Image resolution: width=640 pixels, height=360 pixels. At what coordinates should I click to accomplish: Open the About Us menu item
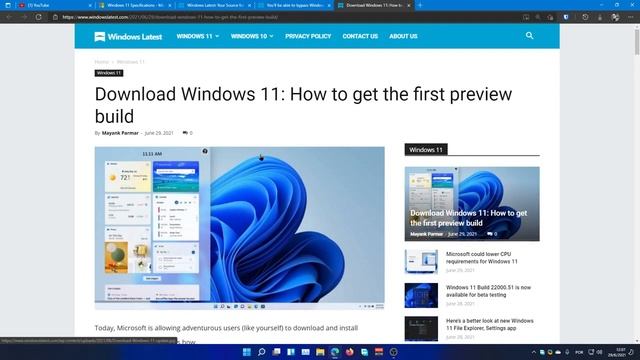(403, 36)
